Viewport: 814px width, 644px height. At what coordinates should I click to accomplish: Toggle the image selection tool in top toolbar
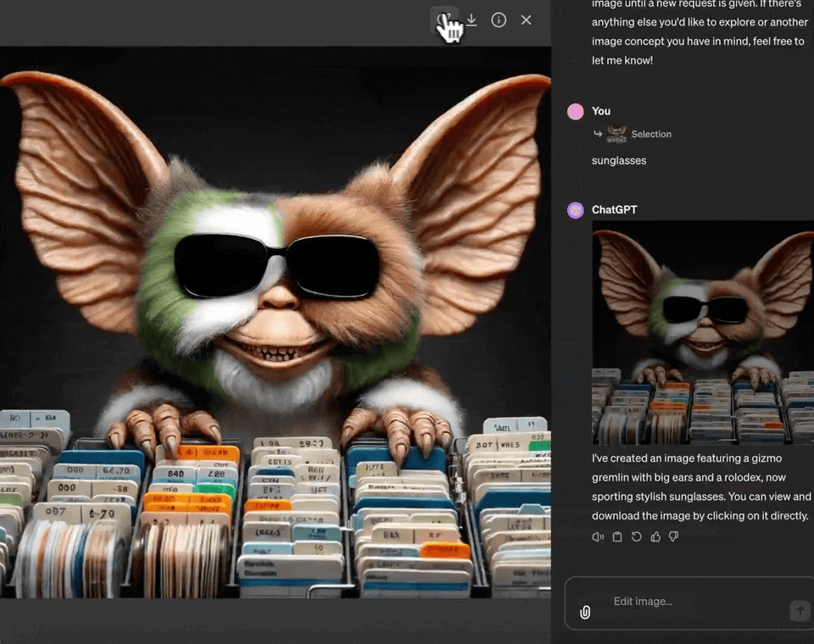pyautogui.click(x=444, y=20)
